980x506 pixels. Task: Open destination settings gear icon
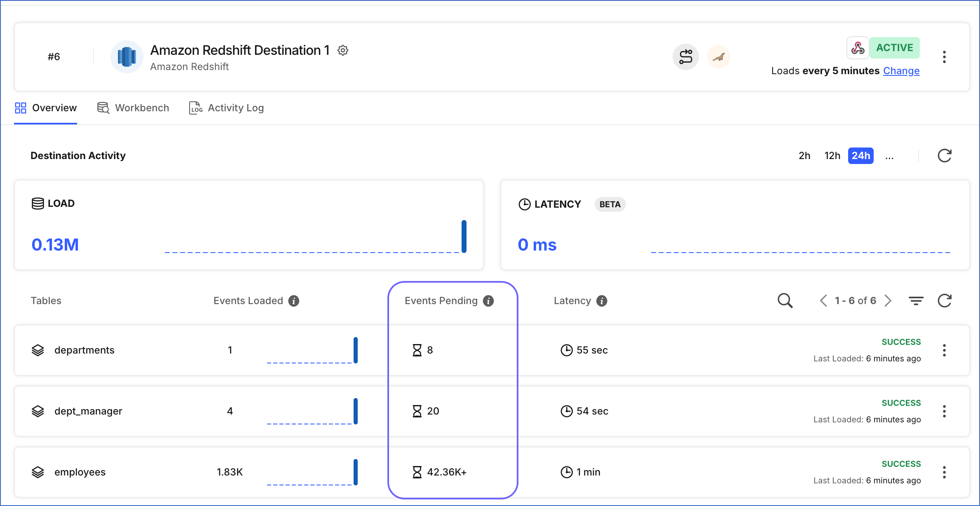pos(343,50)
